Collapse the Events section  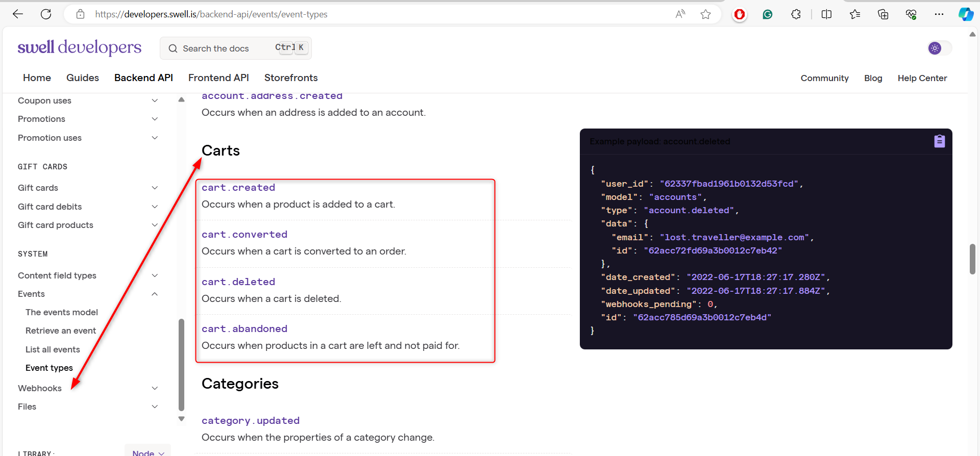point(155,294)
